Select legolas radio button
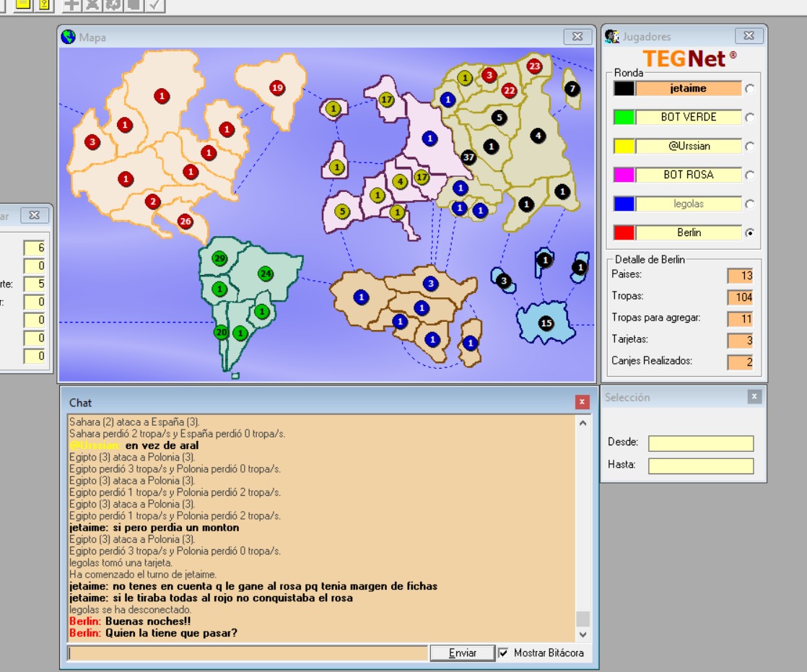Screen dimensions: 807x672 tap(750, 204)
